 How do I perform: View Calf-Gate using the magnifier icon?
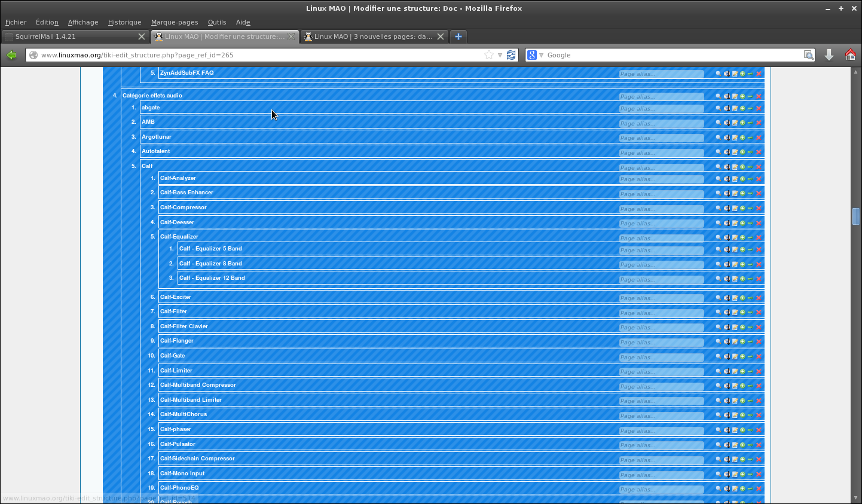pyautogui.click(x=719, y=356)
